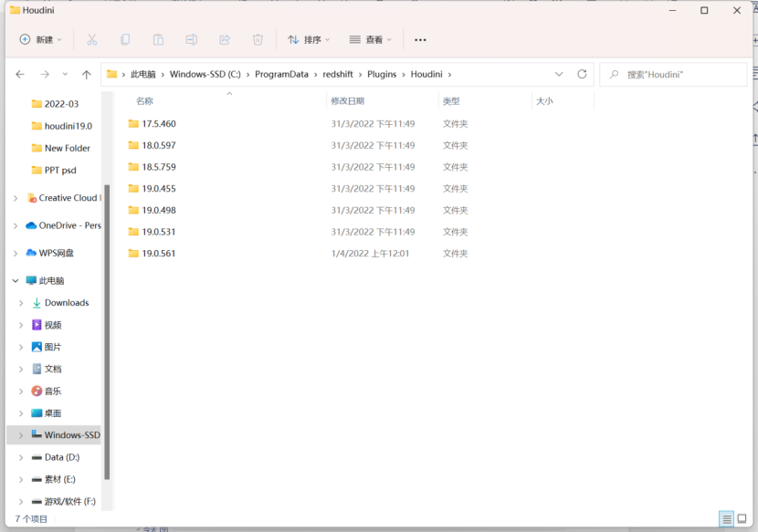Select 桌面 in navigation pane
Image resolution: width=758 pixels, height=532 pixels.
click(x=47, y=413)
